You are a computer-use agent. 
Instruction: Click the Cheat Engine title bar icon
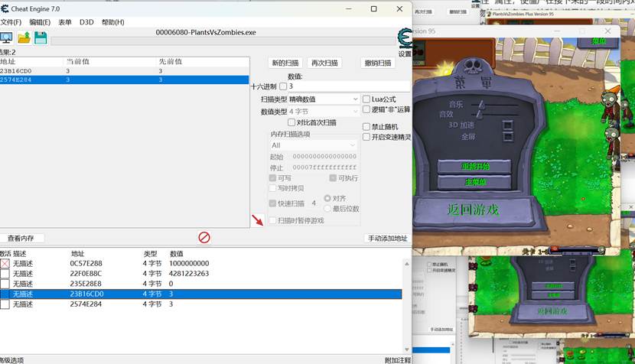click(5, 8)
